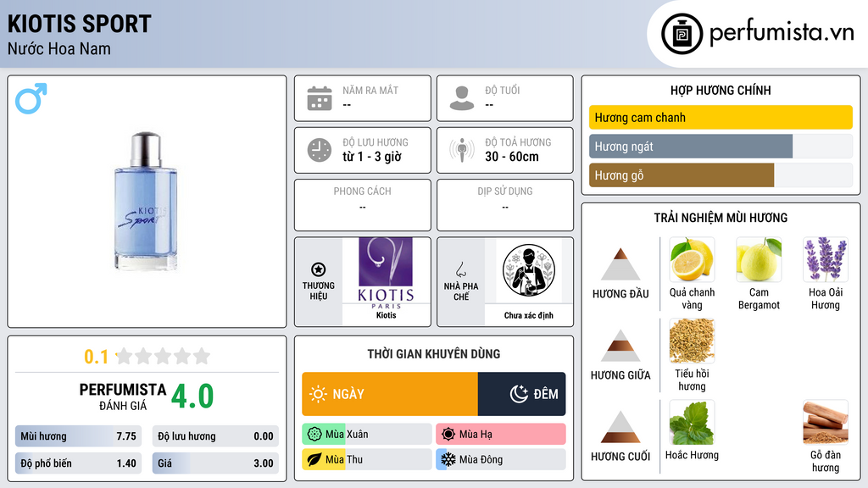Select the Cam Bergamot note image
This screenshot has width=868, height=488.
click(759, 259)
